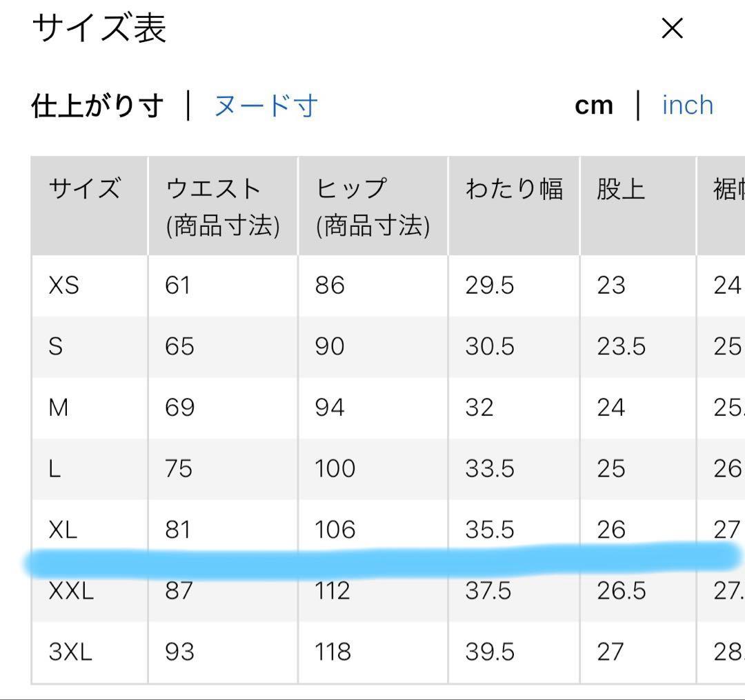Viewport: 745px width, 700px height.
Task: Select the L size row label
Action: coord(54,469)
